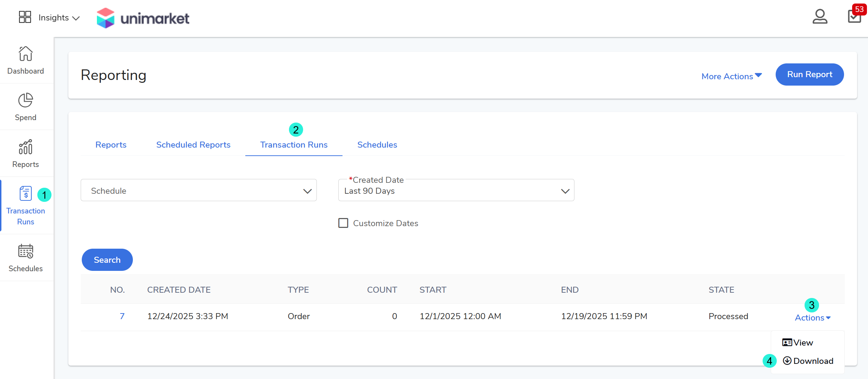Open the Schedules calendar icon
The image size is (868, 379).
click(x=25, y=251)
